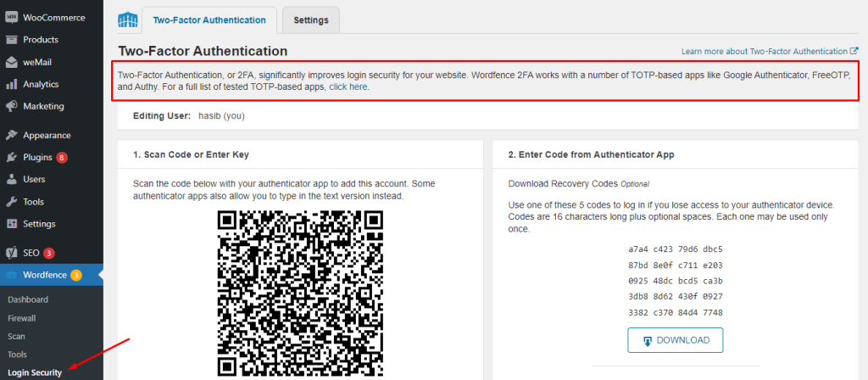This screenshot has height=380, width=868.
Task: Open Wordfence Scan submenu item
Action: coord(16,336)
